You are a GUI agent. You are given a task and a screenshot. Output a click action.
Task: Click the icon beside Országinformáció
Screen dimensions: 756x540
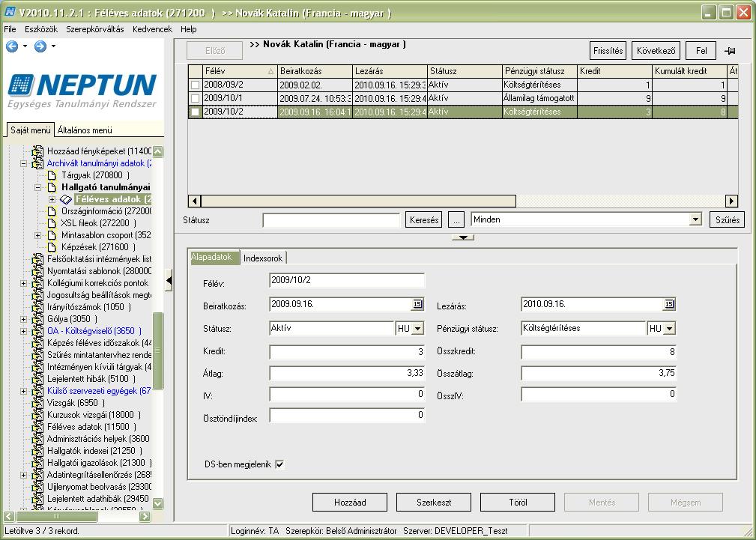[52, 210]
